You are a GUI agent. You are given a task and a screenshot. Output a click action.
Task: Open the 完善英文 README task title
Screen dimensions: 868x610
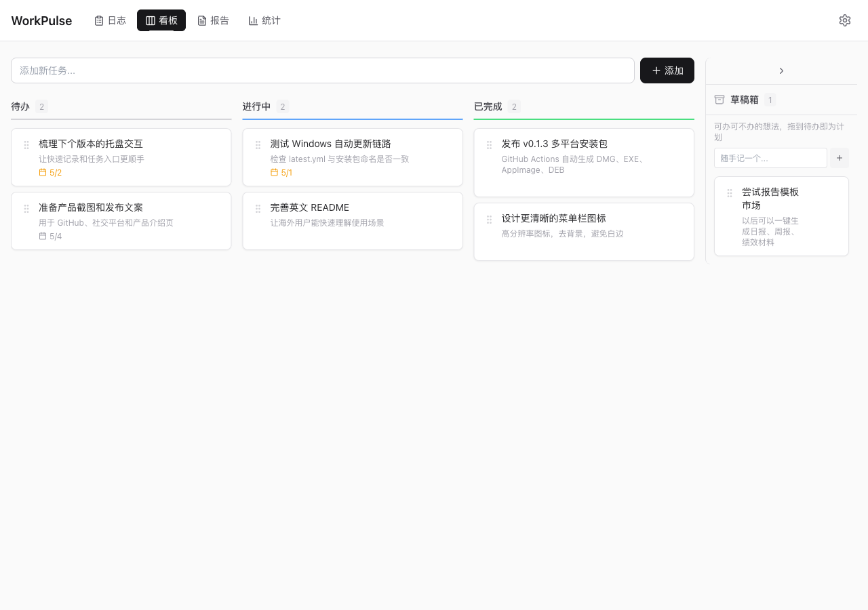tap(309, 207)
